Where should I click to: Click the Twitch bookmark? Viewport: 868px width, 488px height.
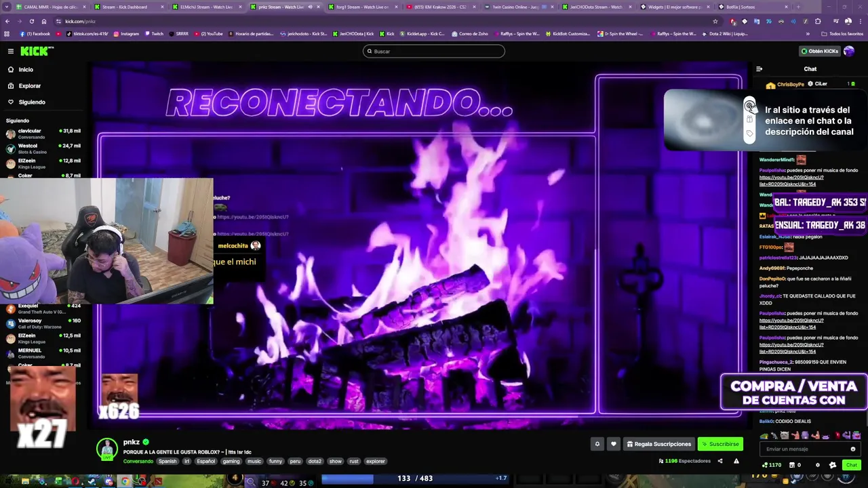pyautogui.click(x=154, y=33)
